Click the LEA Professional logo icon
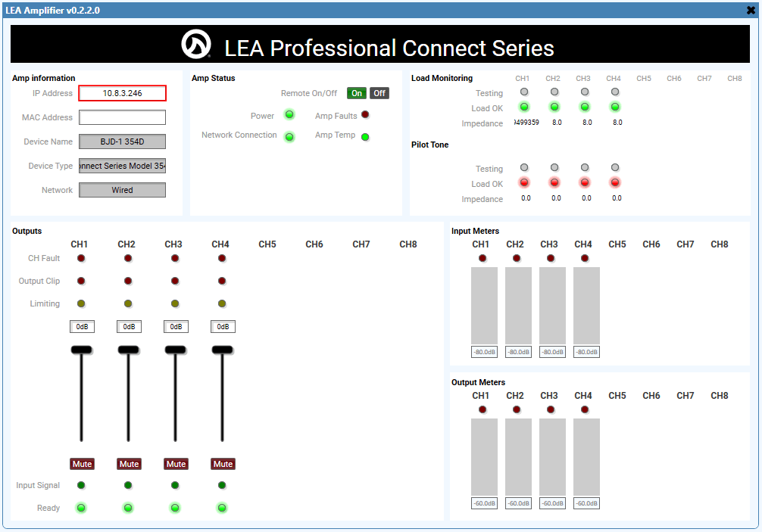The width and height of the screenshot is (762, 532). (196, 44)
